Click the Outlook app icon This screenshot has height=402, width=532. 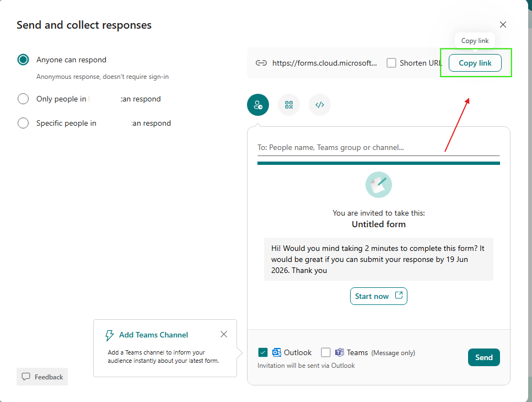click(277, 352)
